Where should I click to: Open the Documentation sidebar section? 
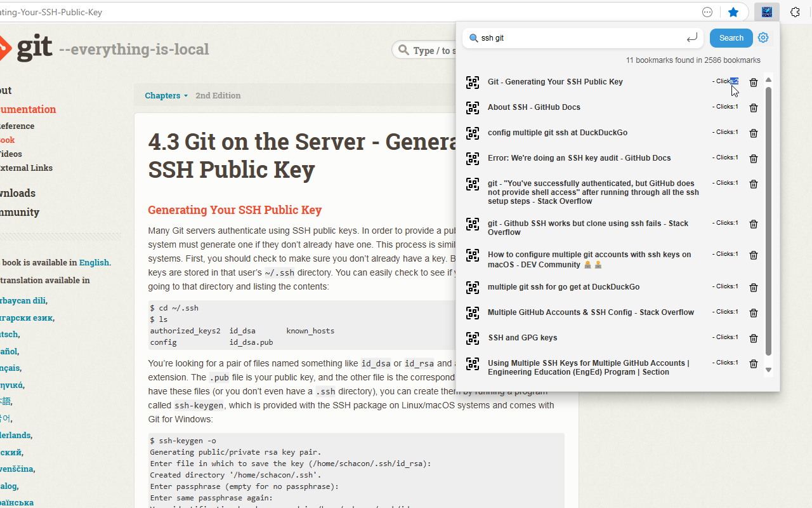point(28,109)
